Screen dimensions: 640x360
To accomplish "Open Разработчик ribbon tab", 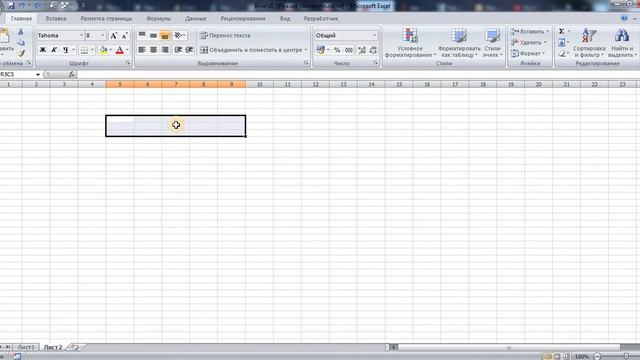I will [321, 19].
